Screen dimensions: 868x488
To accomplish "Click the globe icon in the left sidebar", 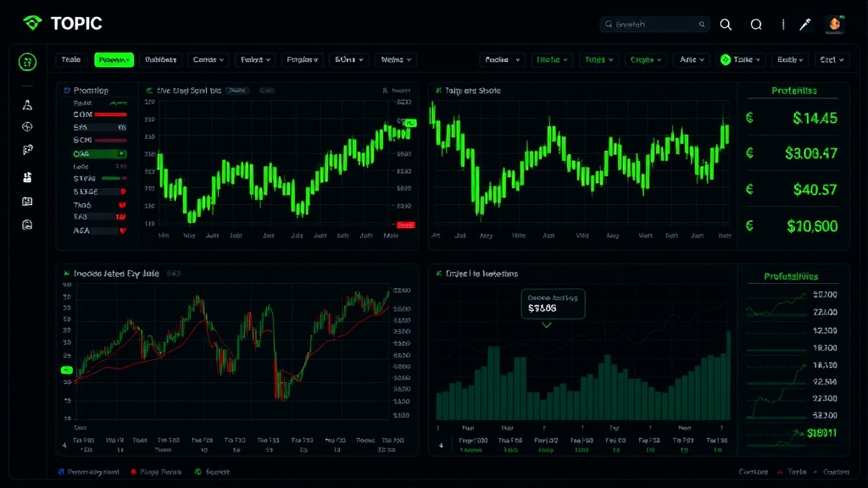I will 27,127.
